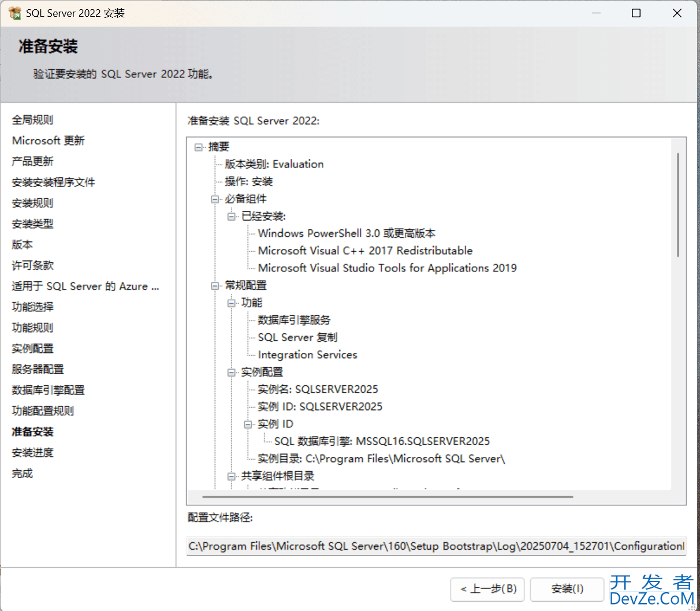Go back with the 上一步(B) button
700x611 pixels.
[488, 589]
